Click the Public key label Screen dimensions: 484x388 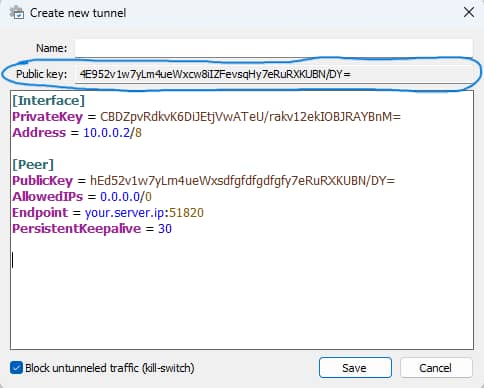tap(41, 74)
